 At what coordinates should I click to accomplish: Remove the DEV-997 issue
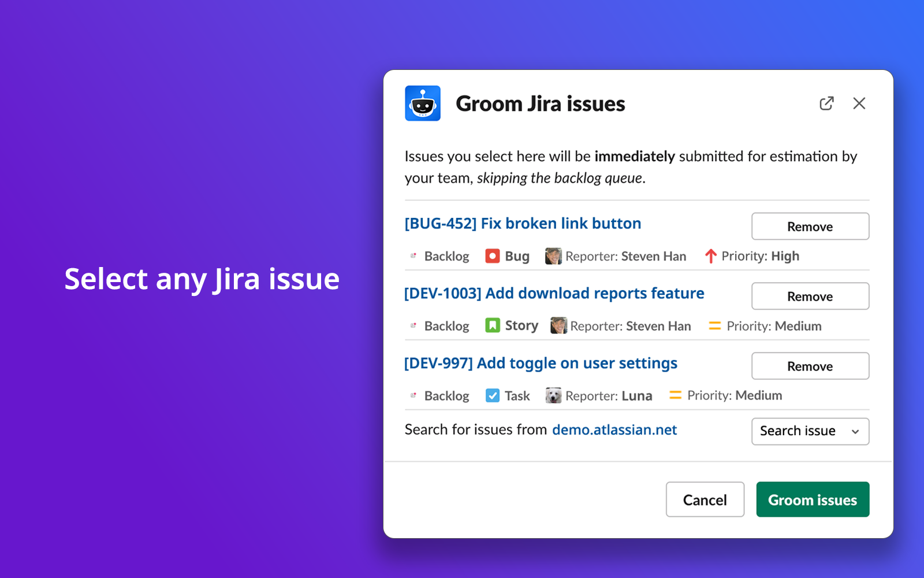pyautogui.click(x=810, y=366)
